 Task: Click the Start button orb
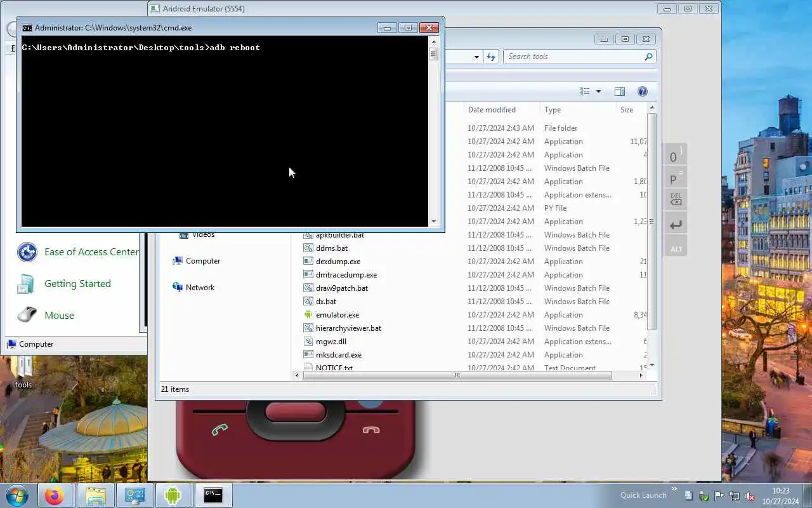tap(16, 495)
